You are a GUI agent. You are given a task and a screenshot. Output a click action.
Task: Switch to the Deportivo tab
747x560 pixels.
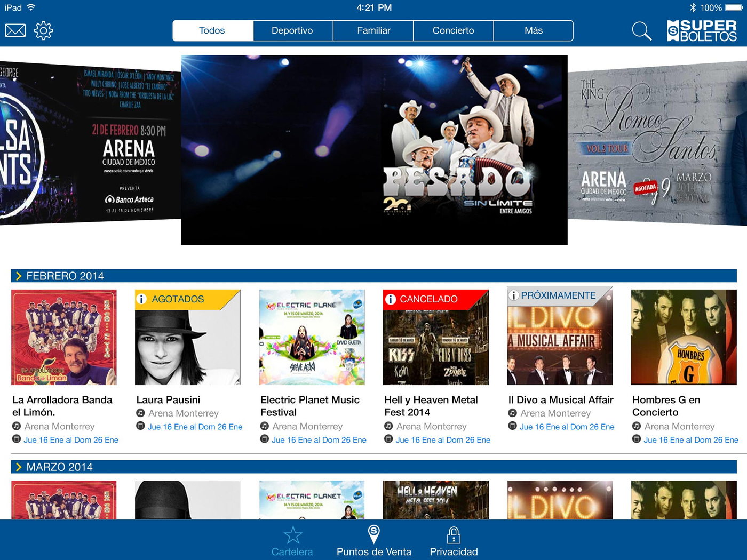click(292, 31)
